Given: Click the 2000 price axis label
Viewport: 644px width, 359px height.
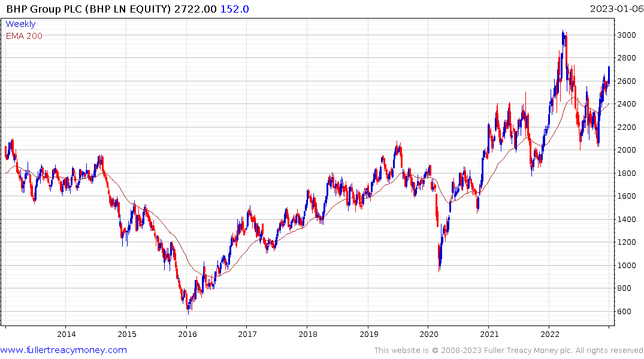Looking at the screenshot, I should pos(627,150).
